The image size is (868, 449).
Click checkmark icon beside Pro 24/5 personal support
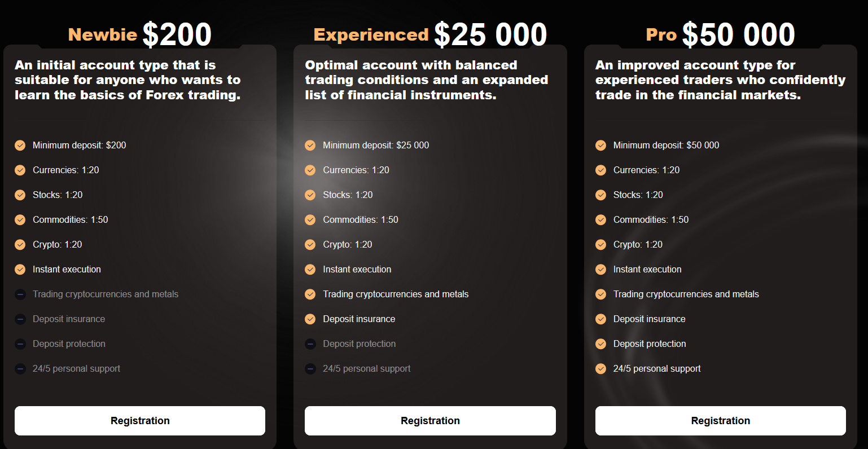click(601, 369)
